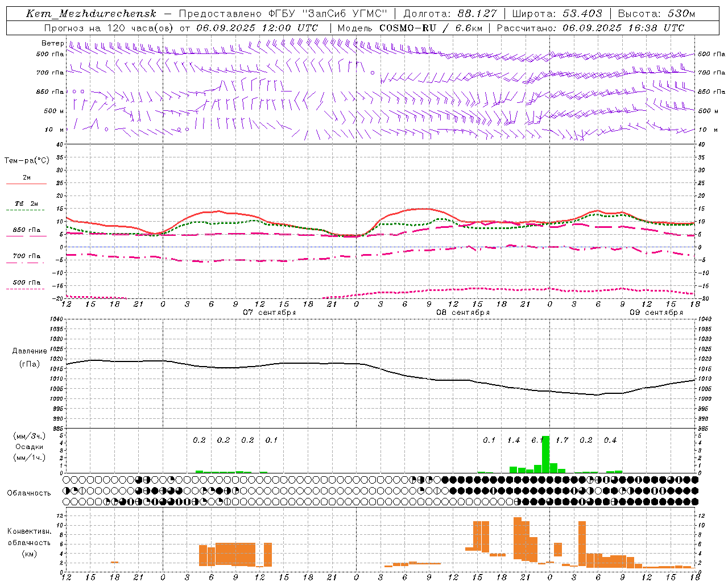Click the 850 гПа temperature legend entry

click(27, 230)
